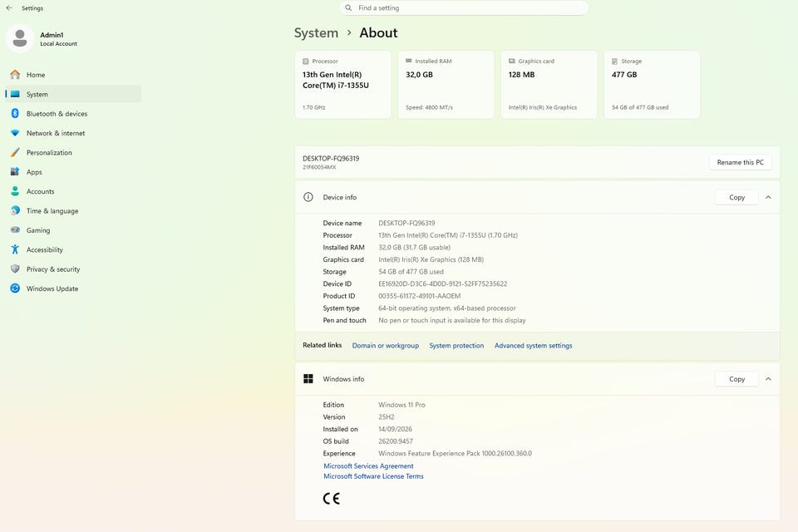798x532 pixels.
Task: Click the Storage 477 GB summary card
Action: pos(652,85)
